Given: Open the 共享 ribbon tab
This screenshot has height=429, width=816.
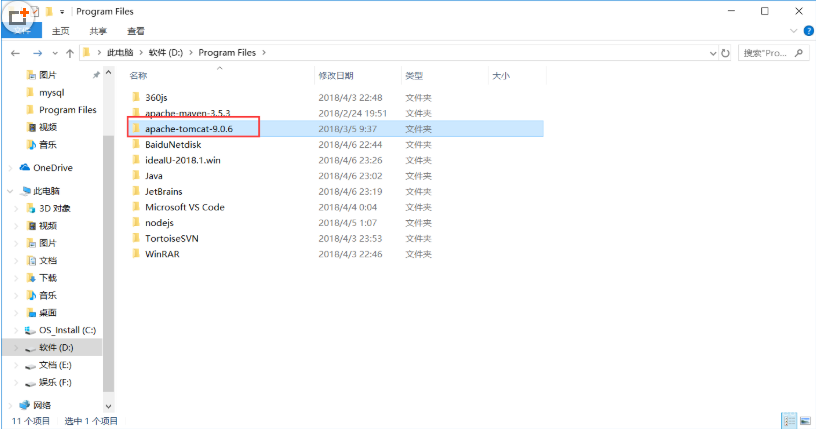Looking at the screenshot, I should (x=98, y=31).
